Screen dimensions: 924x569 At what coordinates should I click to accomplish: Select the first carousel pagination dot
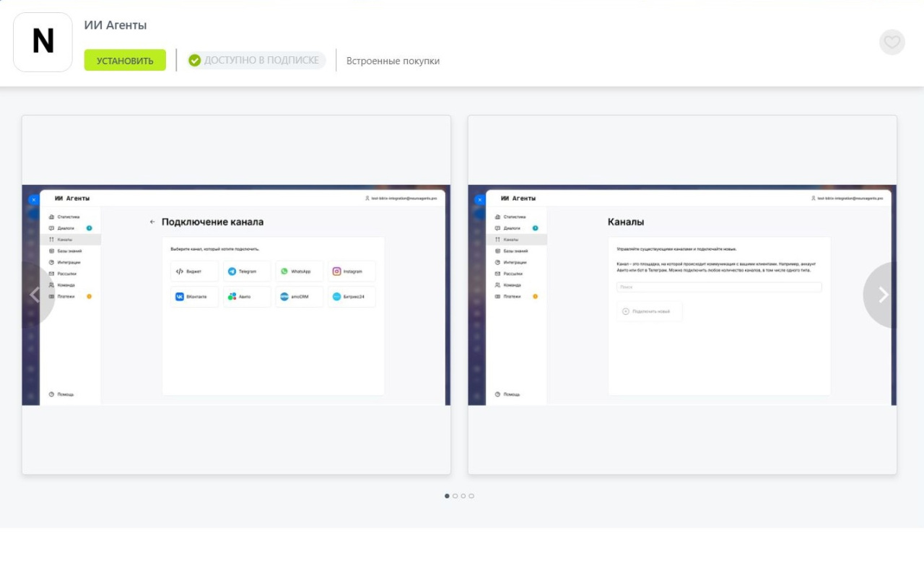coord(447,496)
